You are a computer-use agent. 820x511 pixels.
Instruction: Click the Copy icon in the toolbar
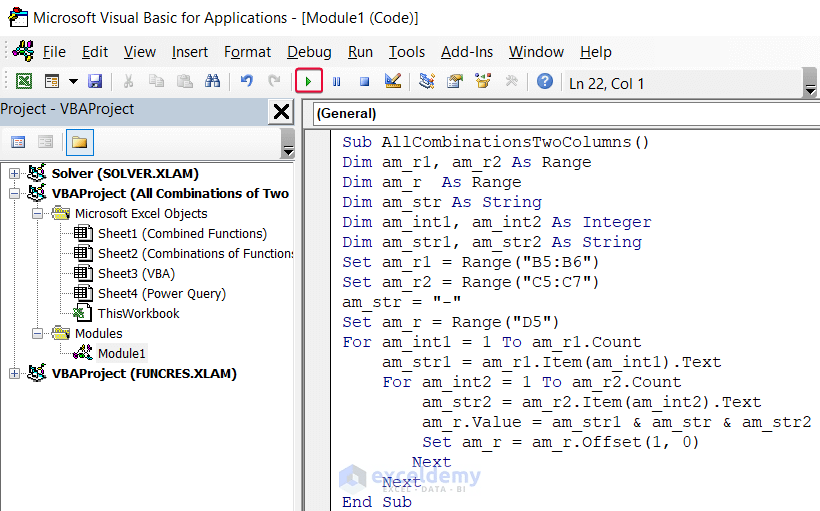coord(156,81)
